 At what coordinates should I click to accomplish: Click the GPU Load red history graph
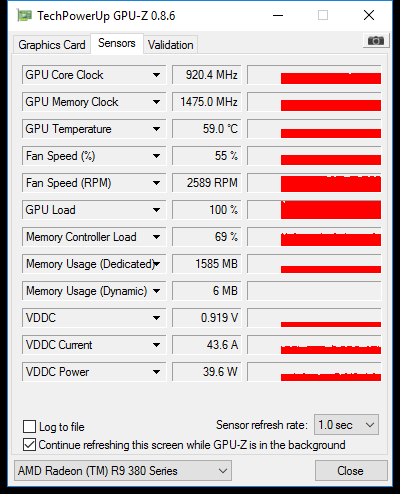click(314, 210)
